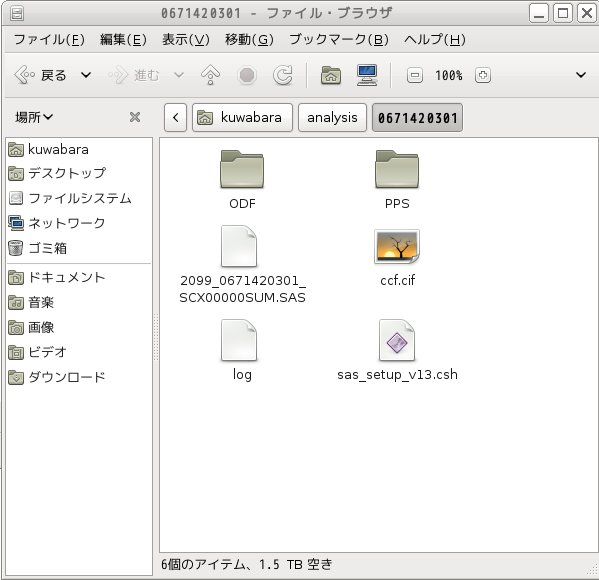Image resolution: width=599 pixels, height=580 pixels.
Task: Expand the toolbar overflow chevron
Action: point(581,75)
